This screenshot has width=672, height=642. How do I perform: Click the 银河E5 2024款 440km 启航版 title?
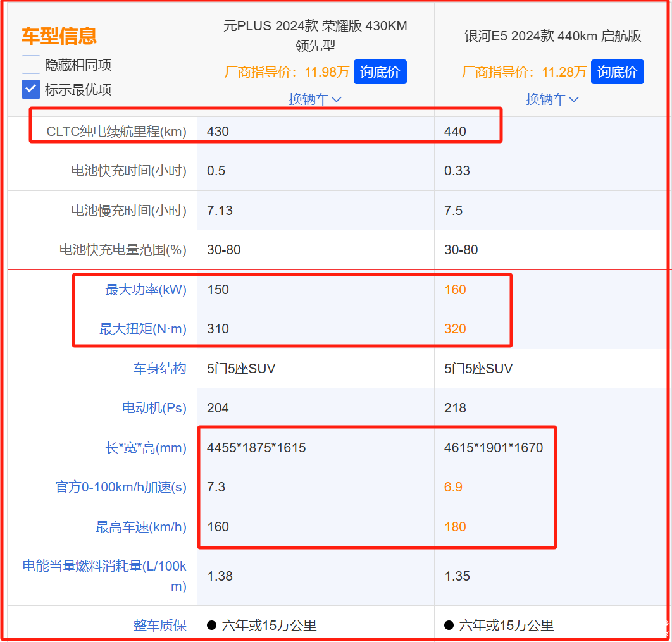pyautogui.click(x=552, y=36)
